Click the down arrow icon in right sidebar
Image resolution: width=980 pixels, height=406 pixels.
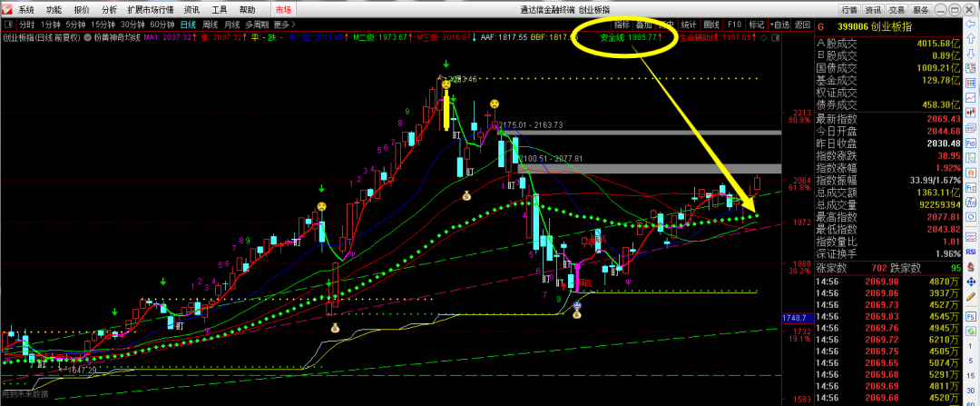click(971, 54)
